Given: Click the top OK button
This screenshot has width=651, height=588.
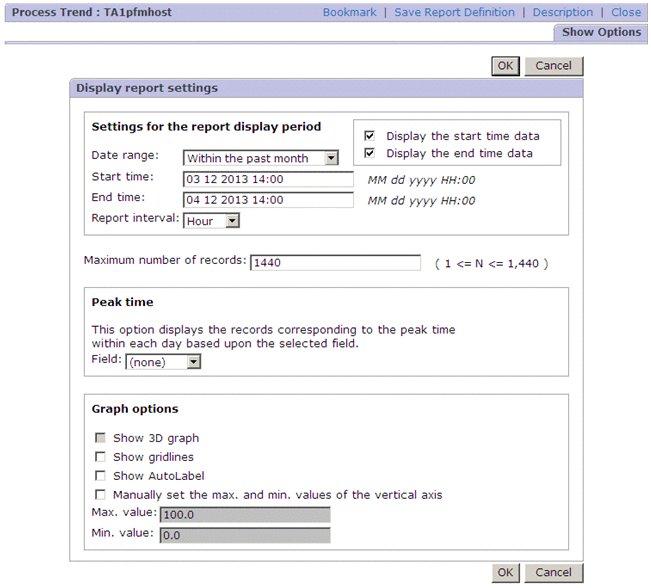Looking at the screenshot, I should 505,66.
